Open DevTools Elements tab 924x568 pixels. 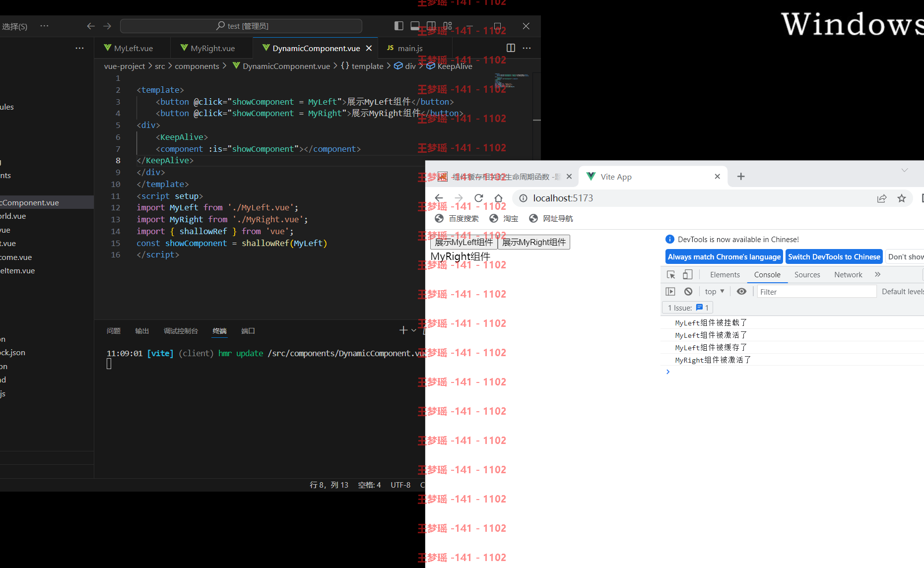[725, 275]
